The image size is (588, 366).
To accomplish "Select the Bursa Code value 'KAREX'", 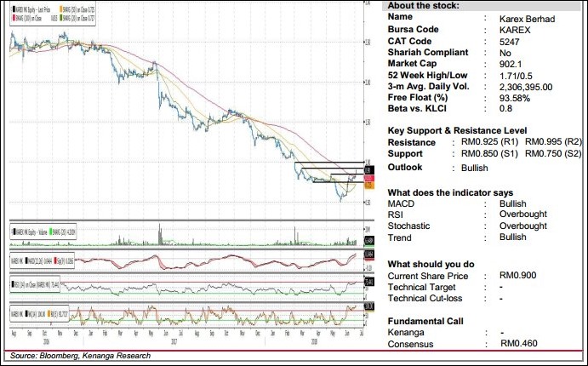I will tap(515, 30).
